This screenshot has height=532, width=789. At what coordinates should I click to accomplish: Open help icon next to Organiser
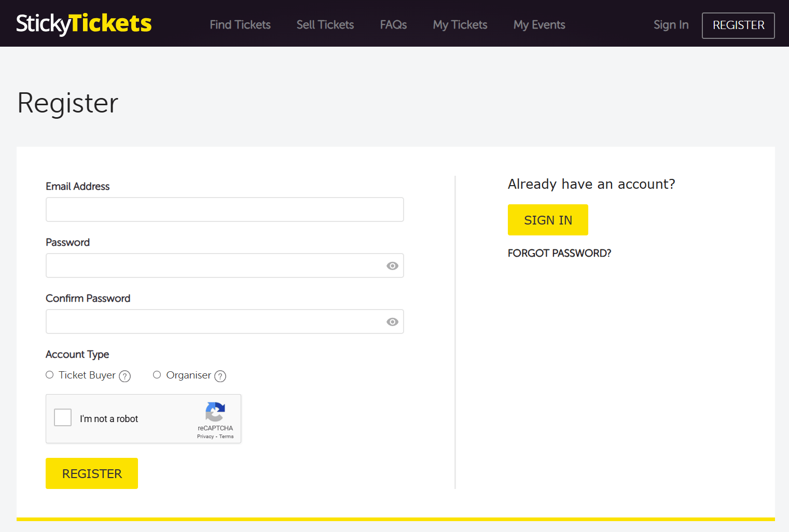click(x=220, y=376)
